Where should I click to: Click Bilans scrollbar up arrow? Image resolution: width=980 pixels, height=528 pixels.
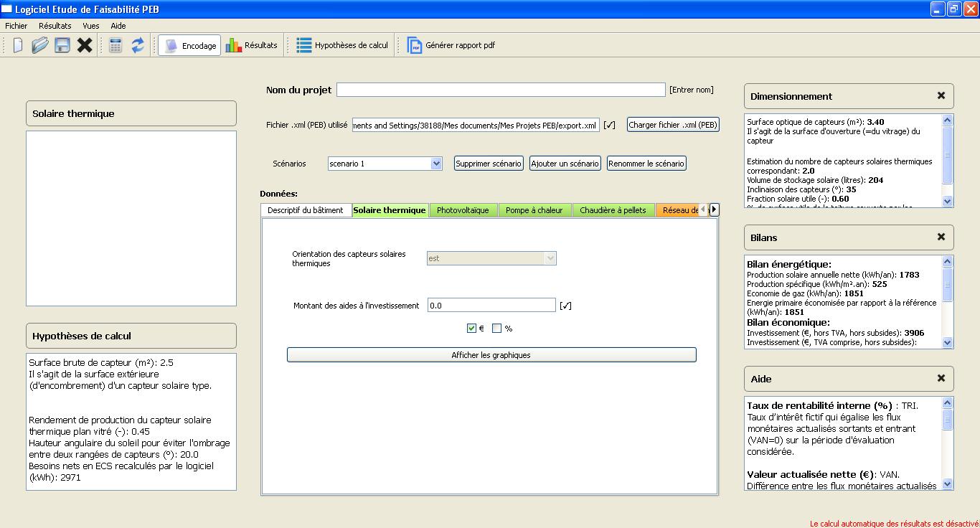click(x=947, y=262)
